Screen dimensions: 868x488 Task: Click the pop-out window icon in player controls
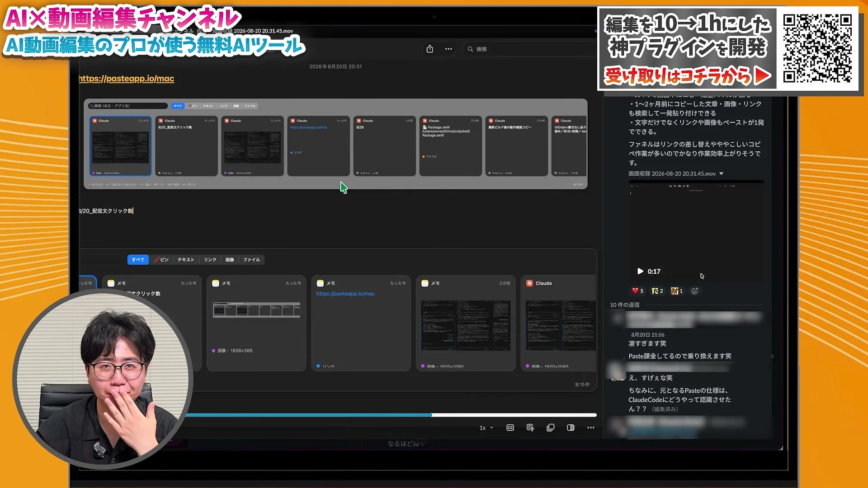click(x=550, y=427)
